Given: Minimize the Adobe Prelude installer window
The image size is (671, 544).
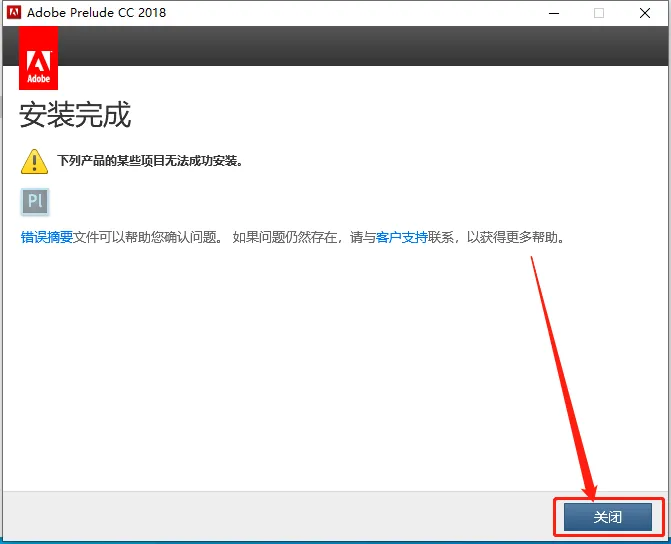Looking at the screenshot, I should pos(554,13).
